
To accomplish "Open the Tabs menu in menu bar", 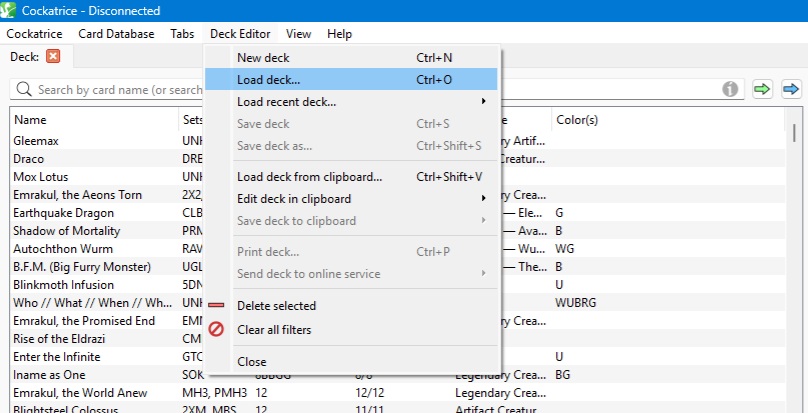I will point(182,34).
